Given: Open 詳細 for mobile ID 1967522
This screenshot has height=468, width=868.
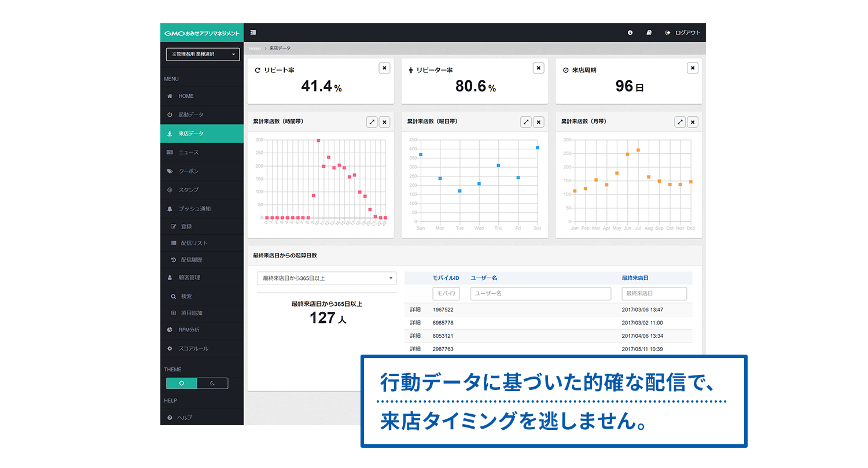Looking at the screenshot, I should (415, 309).
